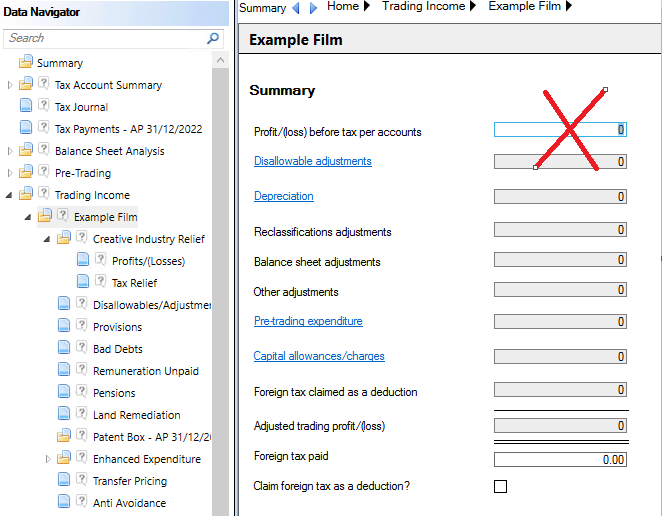662x516 pixels.
Task: Click the Tax Relief page icon
Action: click(x=83, y=281)
